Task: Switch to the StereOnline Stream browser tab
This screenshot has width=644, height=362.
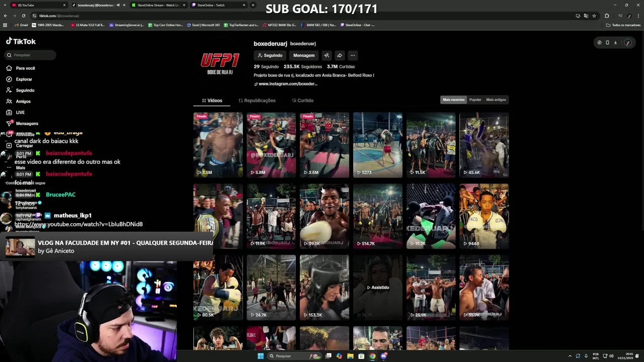Action: pyautogui.click(x=158, y=5)
